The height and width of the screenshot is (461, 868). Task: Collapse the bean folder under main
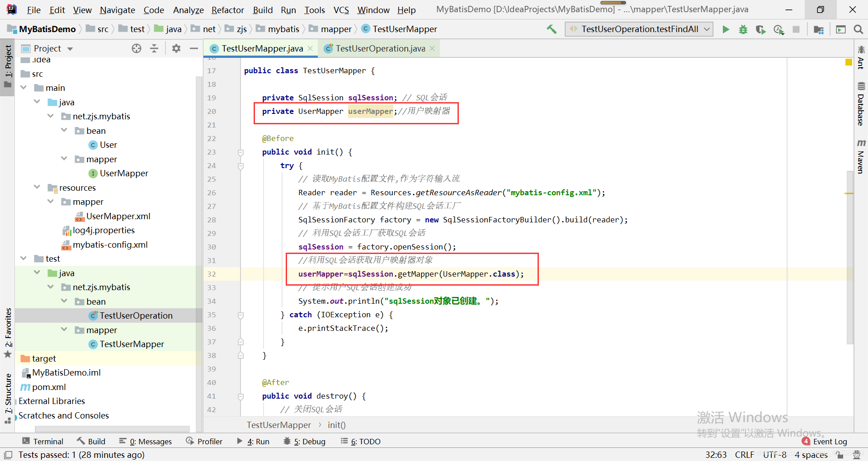[x=64, y=130]
